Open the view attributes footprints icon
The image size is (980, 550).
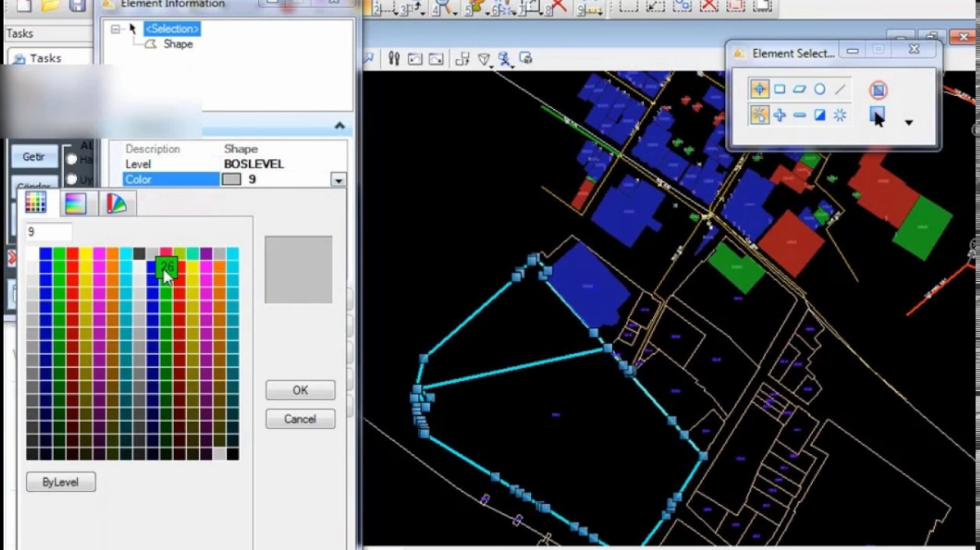tap(394, 59)
